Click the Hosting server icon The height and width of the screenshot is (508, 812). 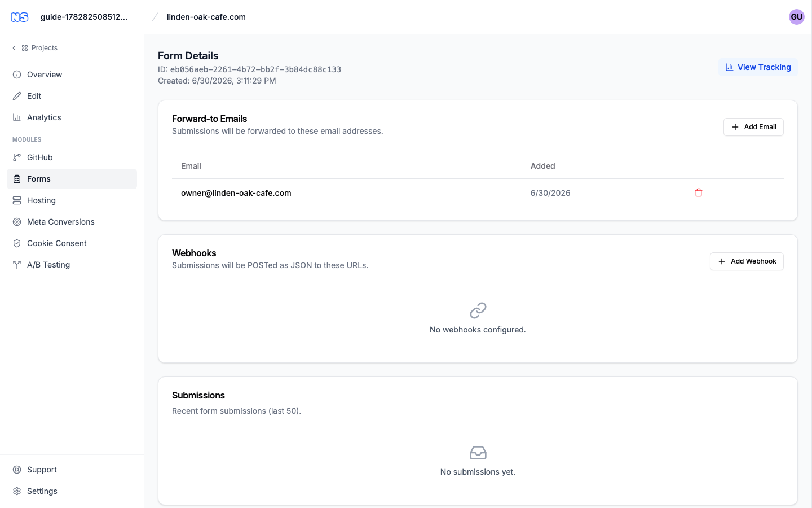coord(17,200)
